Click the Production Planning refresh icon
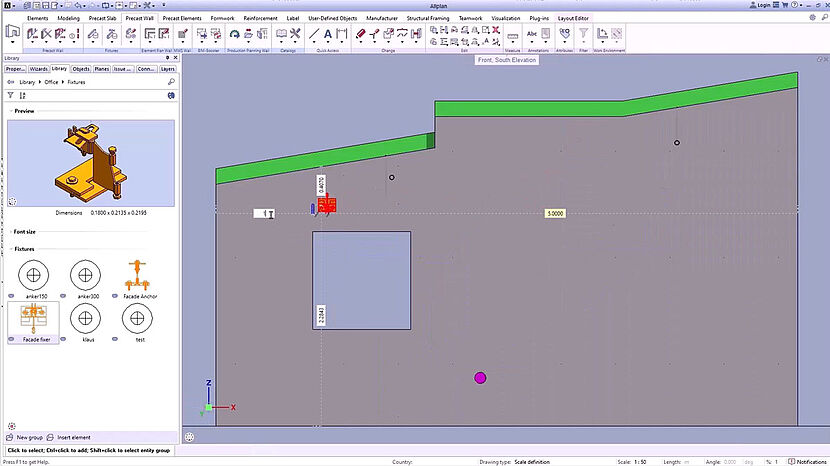Image resolution: width=830 pixels, height=466 pixels. click(234, 34)
